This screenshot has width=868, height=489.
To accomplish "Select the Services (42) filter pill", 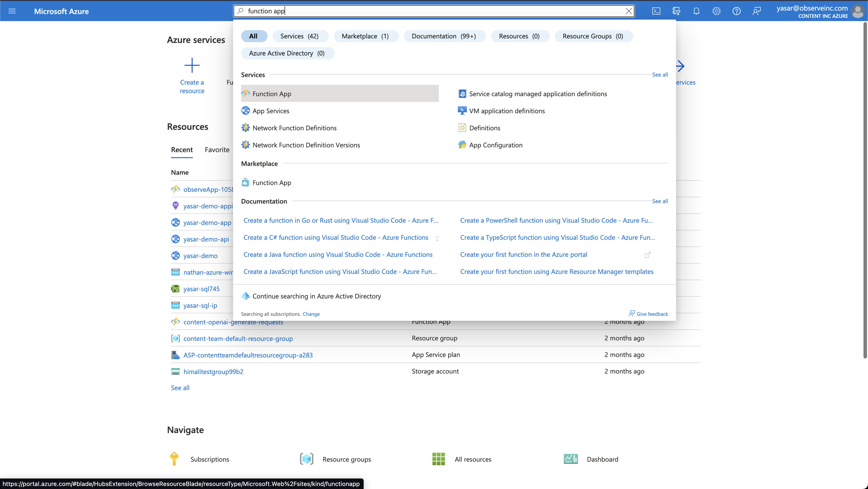I will pyautogui.click(x=300, y=36).
